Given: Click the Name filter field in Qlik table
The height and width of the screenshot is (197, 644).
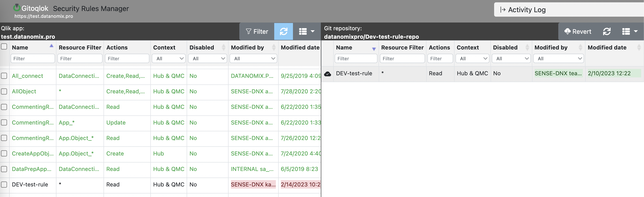Looking at the screenshot, I should point(33,59).
